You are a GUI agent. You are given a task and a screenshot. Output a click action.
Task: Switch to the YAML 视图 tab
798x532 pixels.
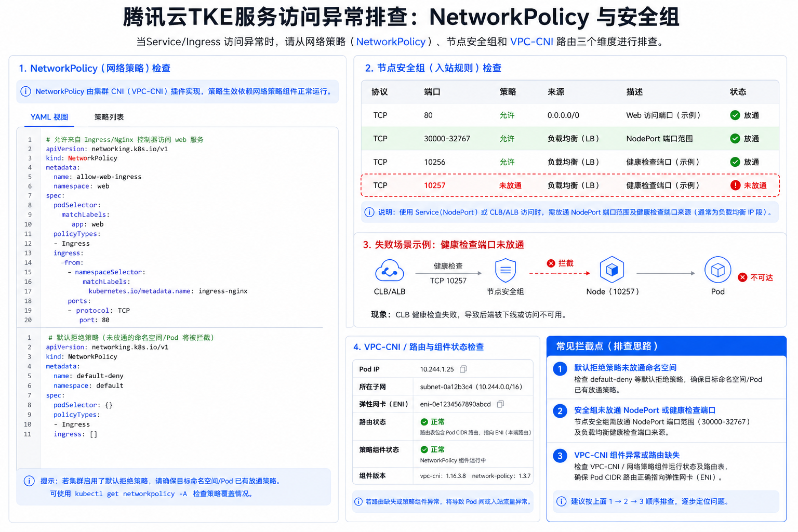pos(49,117)
